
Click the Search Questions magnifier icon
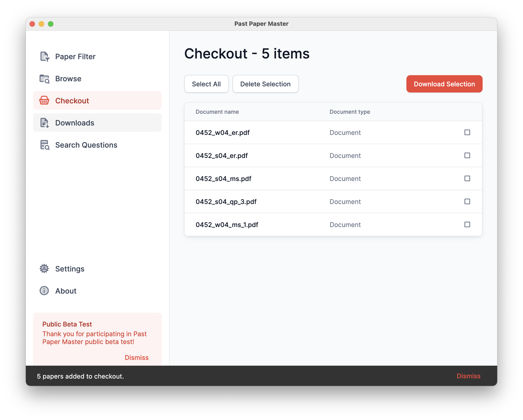pyautogui.click(x=45, y=145)
